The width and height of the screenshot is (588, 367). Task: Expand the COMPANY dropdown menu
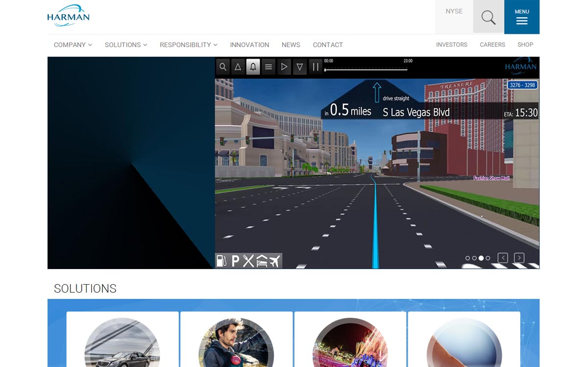73,45
